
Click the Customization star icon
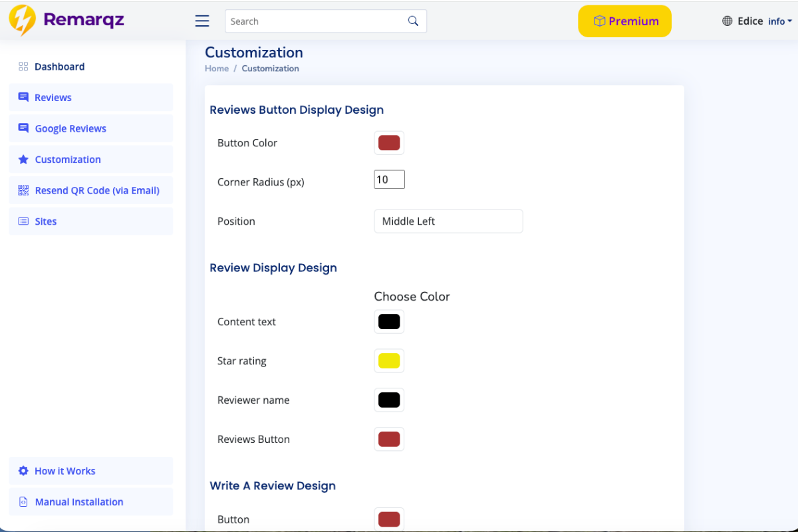click(23, 160)
